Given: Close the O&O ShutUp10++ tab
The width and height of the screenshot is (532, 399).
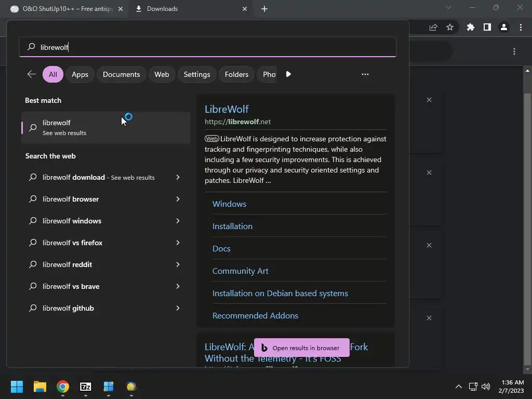Looking at the screenshot, I should click(121, 9).
